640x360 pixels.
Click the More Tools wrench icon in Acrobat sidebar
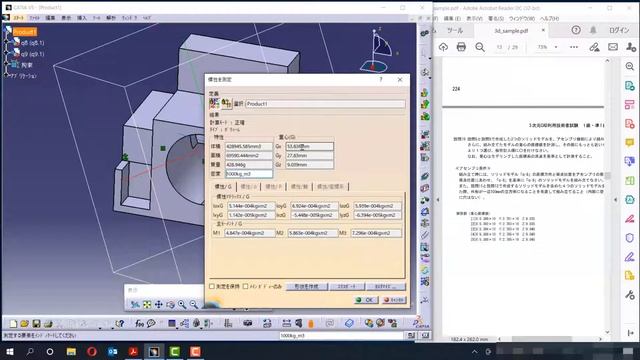(629, 294)
